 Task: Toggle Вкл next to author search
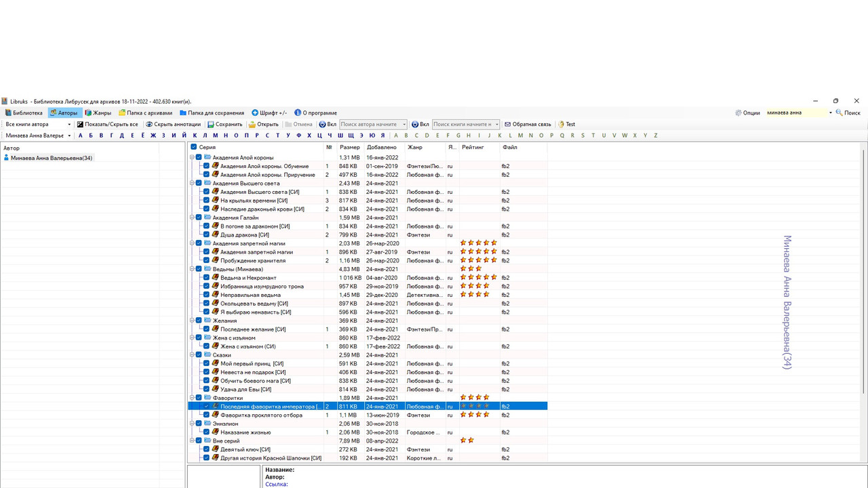pos(328,125)
